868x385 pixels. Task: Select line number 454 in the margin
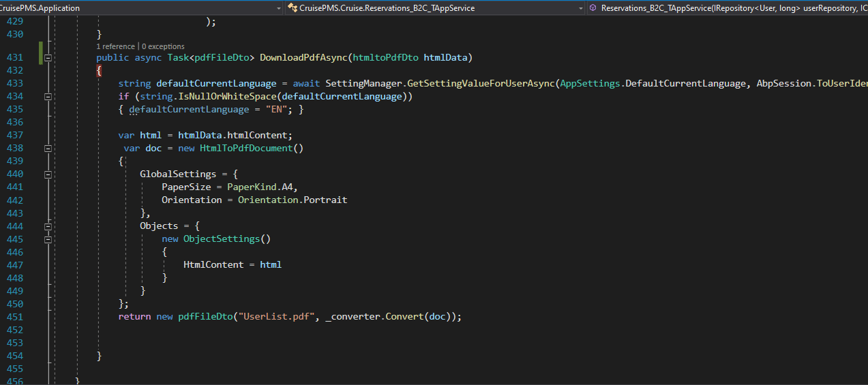(x=14, y=356)
